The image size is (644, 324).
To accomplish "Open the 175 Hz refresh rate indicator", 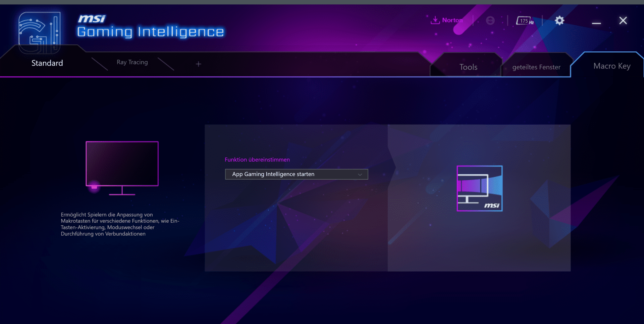I will click(525, 21).
